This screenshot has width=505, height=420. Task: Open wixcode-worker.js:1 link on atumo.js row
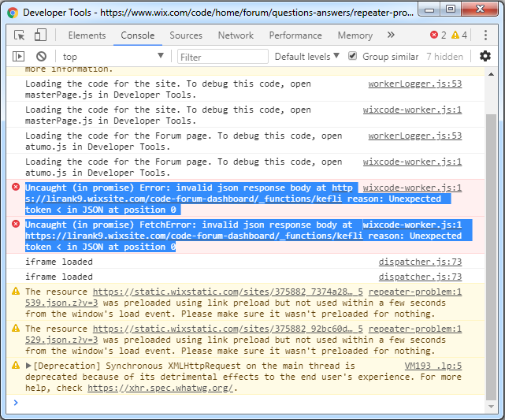coord(412,162)
